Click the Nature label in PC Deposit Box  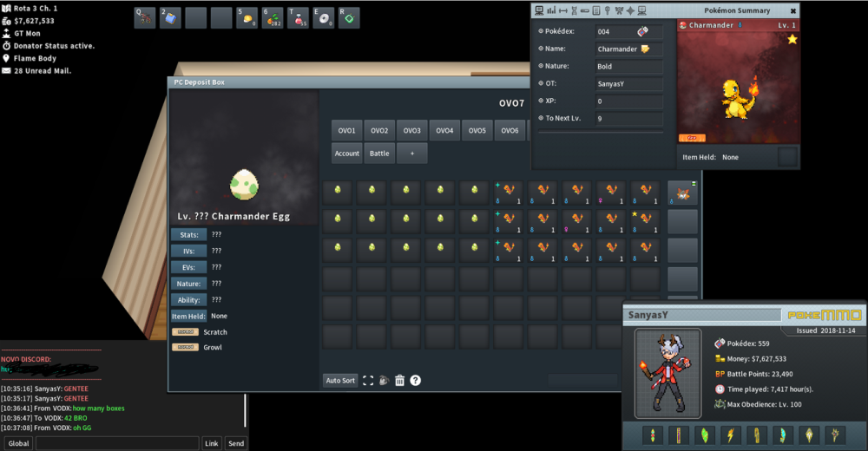click(x=188, y=284)
